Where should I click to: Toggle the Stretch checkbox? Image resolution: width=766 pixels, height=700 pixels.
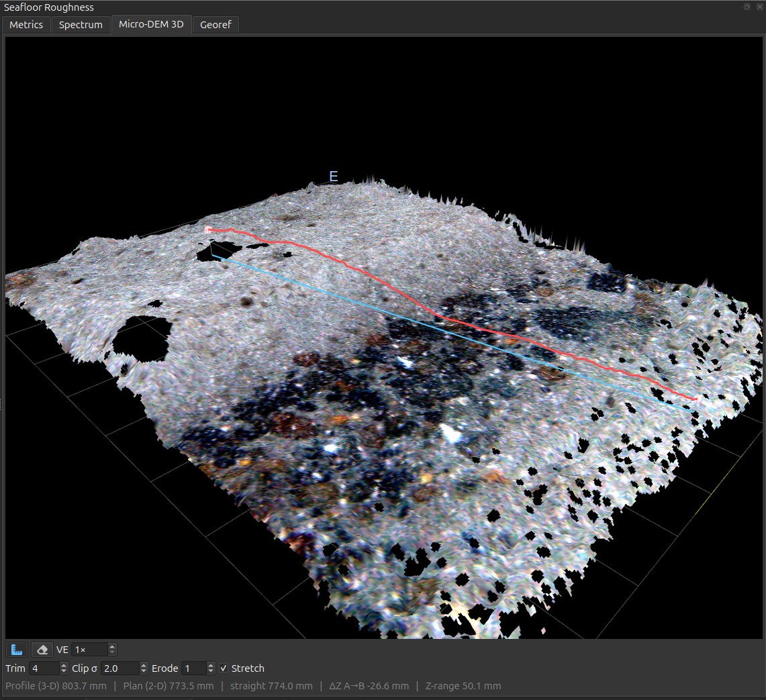(x=224, y=668)
